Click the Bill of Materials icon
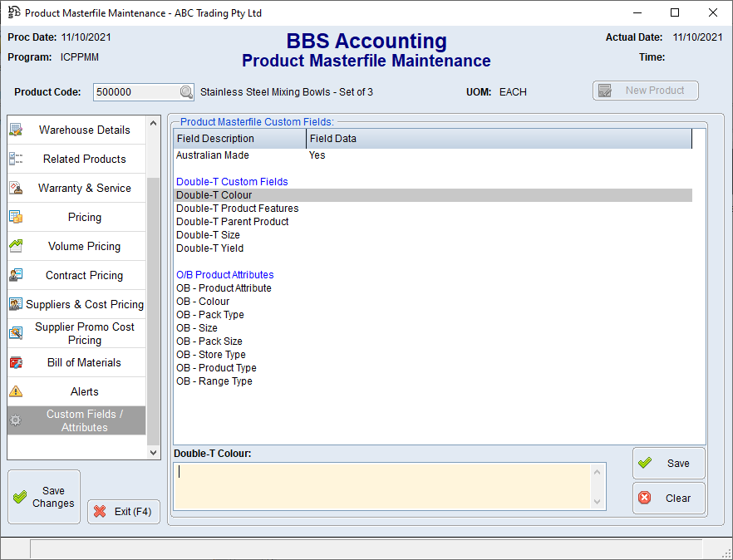The width and height of the screenshot is (733, 560). point(16,362)
